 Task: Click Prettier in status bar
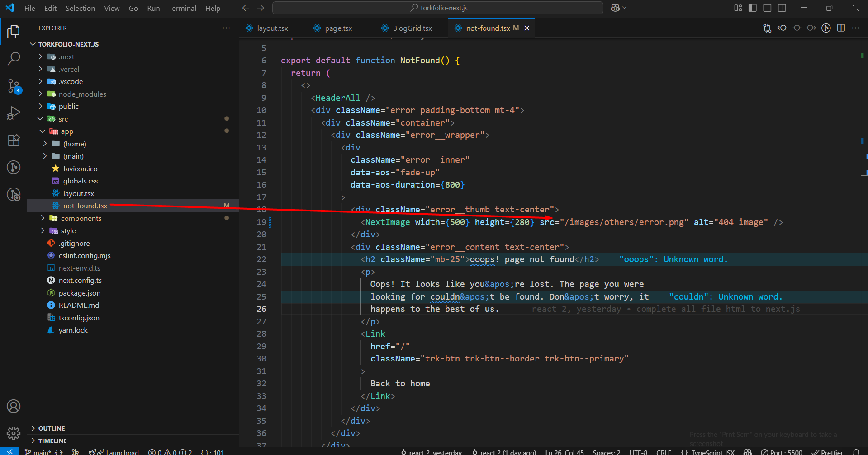coord(827,452)
